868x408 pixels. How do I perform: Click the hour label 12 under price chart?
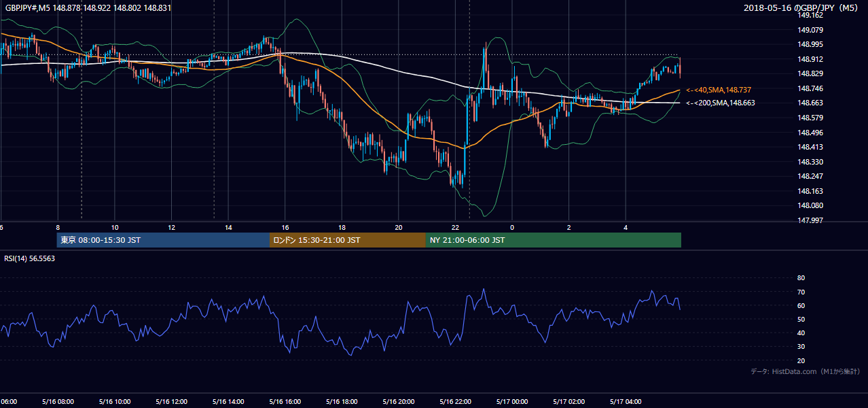click(172, 228)
